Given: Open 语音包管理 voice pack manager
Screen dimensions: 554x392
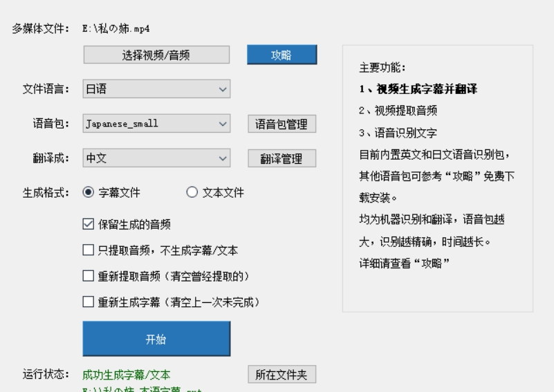Looking at the screenshot, I should tap(281, 124).
